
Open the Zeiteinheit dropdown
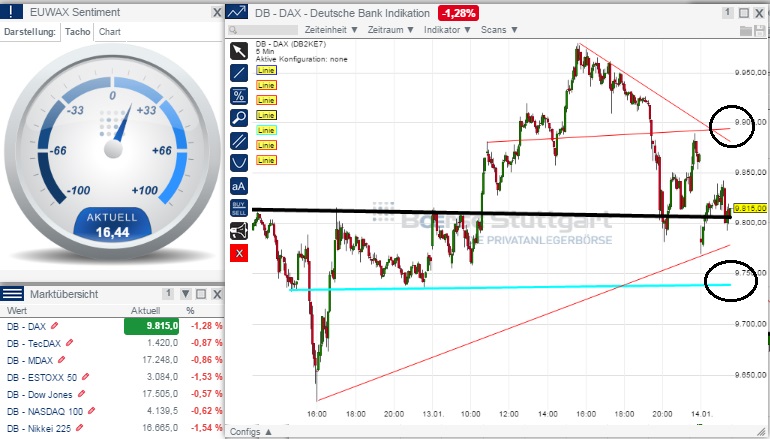331,30
